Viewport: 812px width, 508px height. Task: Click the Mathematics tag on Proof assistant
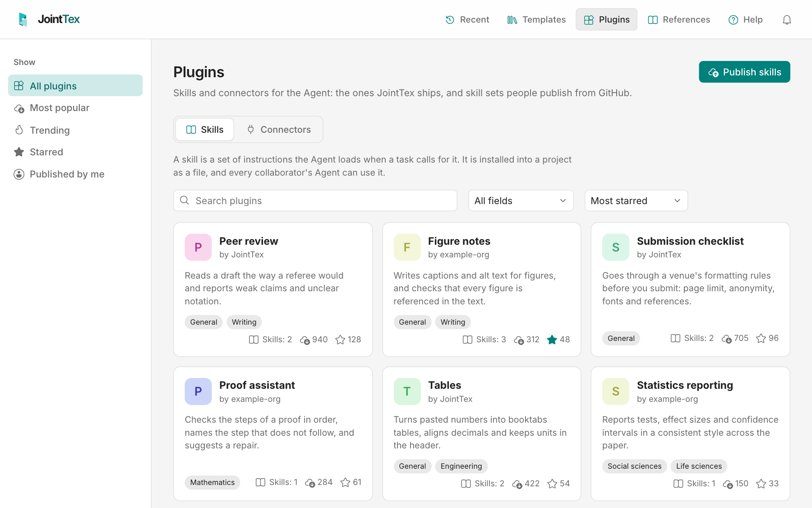(212, 482)
